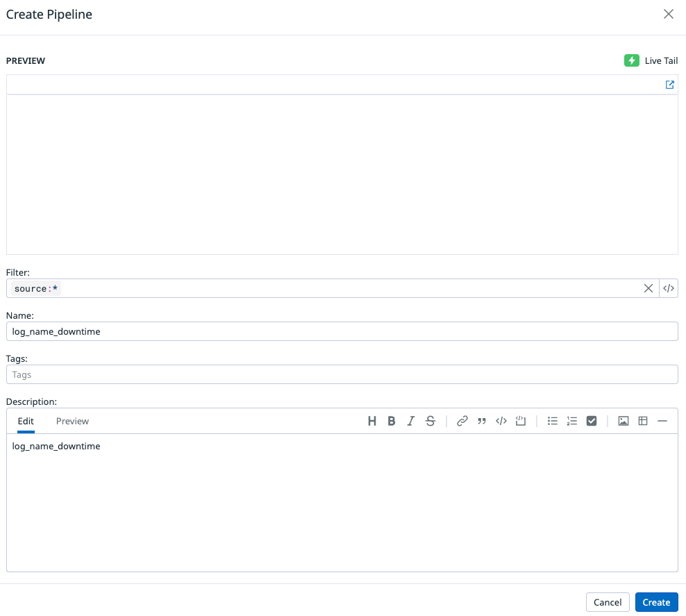Insert a hyperlink into the description
This screenshot has height=616, width=686.
click(x=462, y=421)
